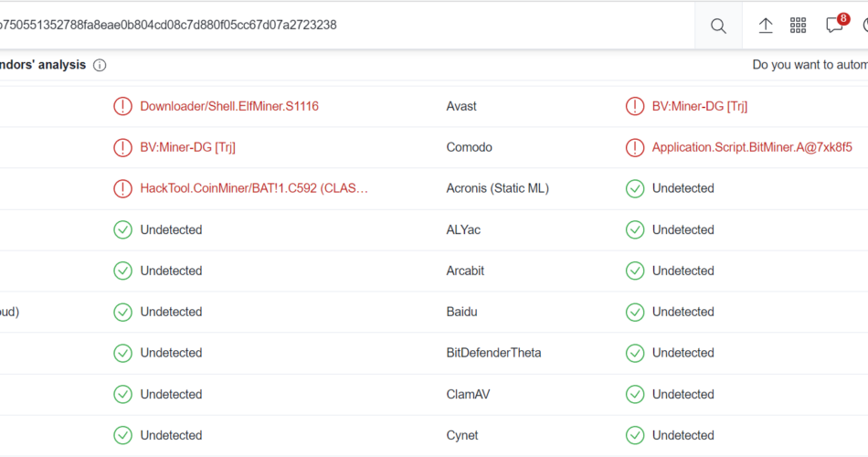This screenshot has height=457, width=868.
Task: Click red alert icon in Avast row
Action: [635, 106]
